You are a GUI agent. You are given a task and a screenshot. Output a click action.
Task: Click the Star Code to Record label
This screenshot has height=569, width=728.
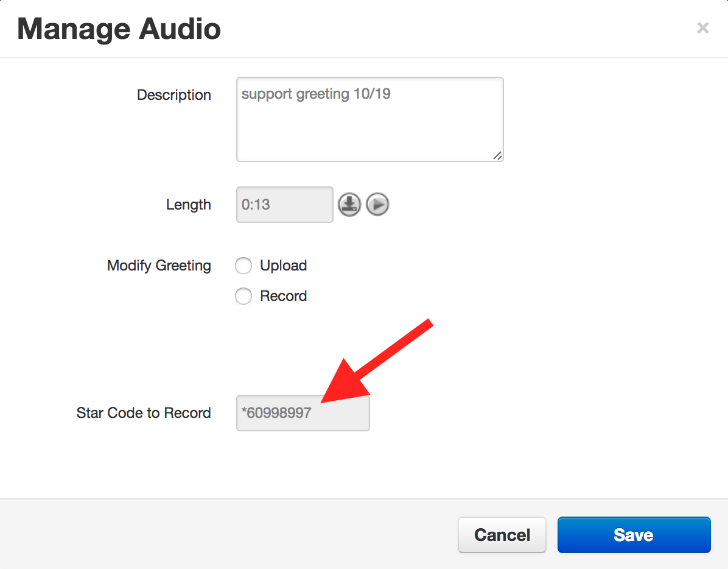pyautogui.click(x=144, y=413)
